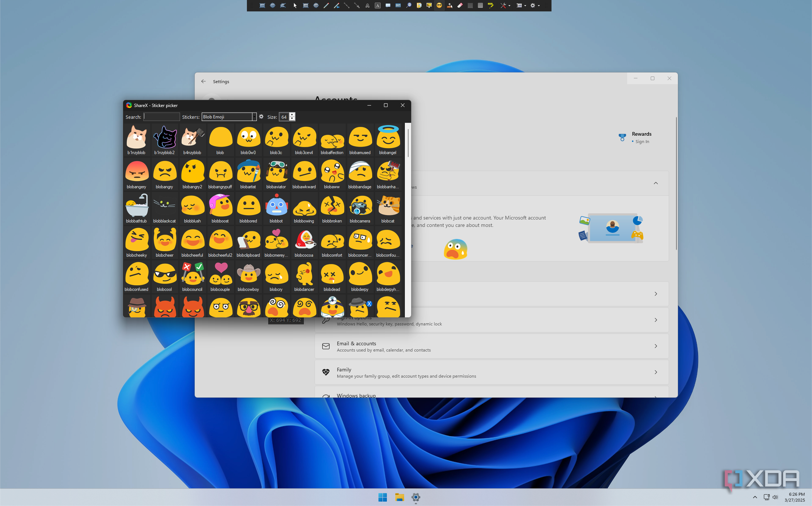Image resolution: width=812 pixels, height=506 pixels.
Task: Pick the blobcowboy sticker
Action: 248,277
